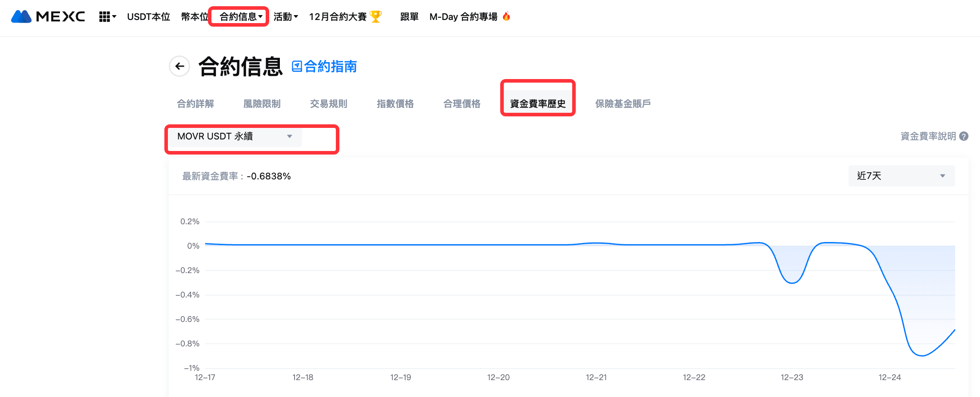The height and width of the screenshot is (397, 980).
Task: Open the 指數價格 tab
Action: pos(395,104)
